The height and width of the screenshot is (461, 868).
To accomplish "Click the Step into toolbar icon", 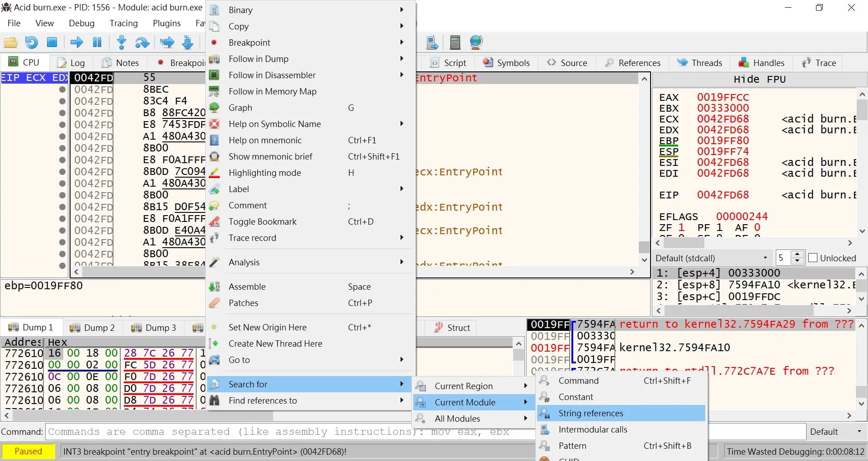I will [121, 42].
